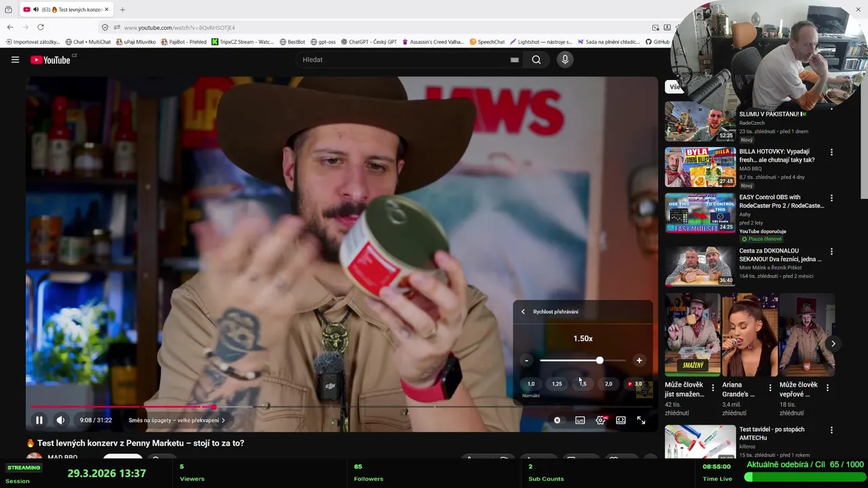Open 'Importovat záložky' bookmark
868x488 pixels.
tap(33, 42)
